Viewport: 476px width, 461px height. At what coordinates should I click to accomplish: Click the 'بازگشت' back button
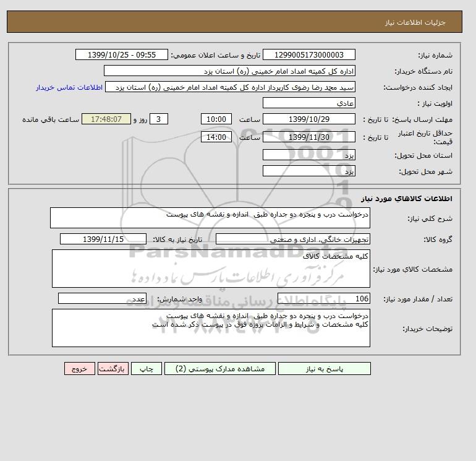click(x=113, y=368)
